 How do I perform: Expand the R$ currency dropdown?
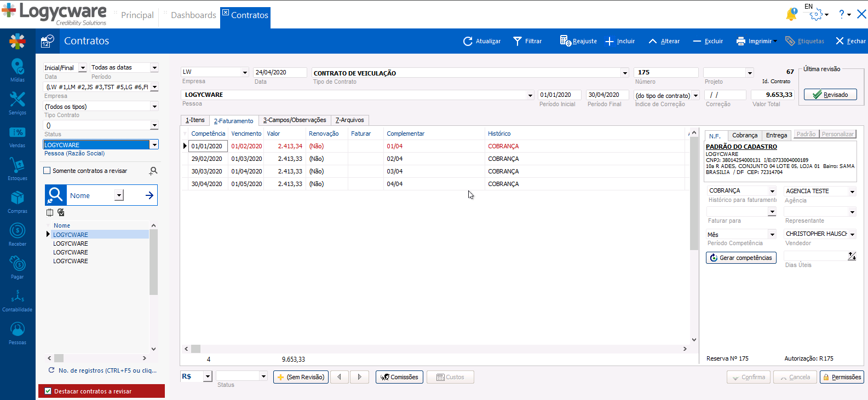click(208, 376)
